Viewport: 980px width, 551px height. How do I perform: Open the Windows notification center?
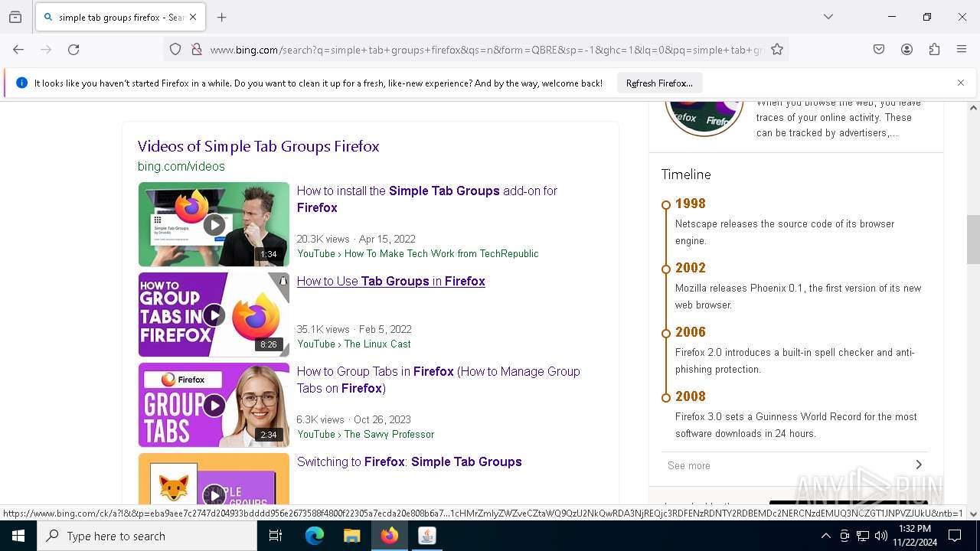click(x=955, y=536)
